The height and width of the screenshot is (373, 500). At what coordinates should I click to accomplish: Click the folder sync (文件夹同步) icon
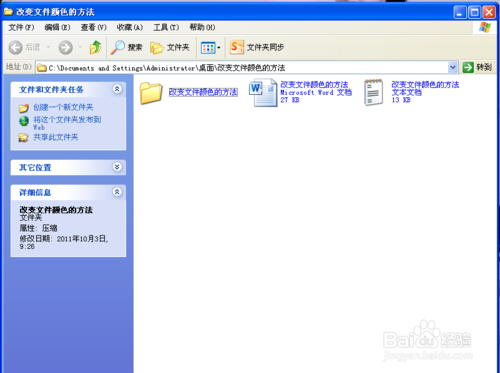237,47
